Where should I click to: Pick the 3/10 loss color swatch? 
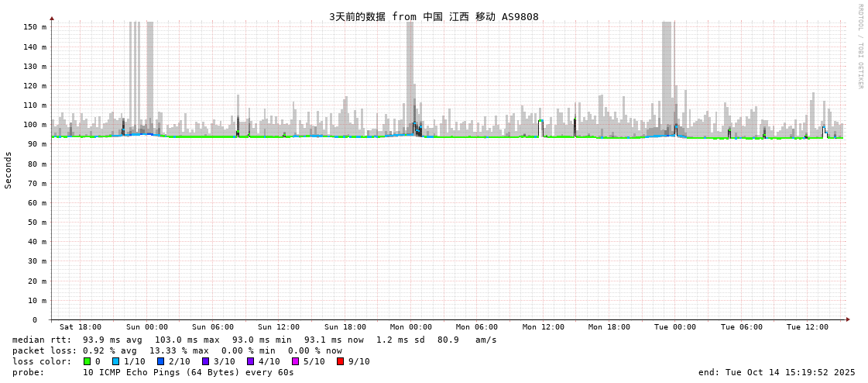(x=205, y=361)
